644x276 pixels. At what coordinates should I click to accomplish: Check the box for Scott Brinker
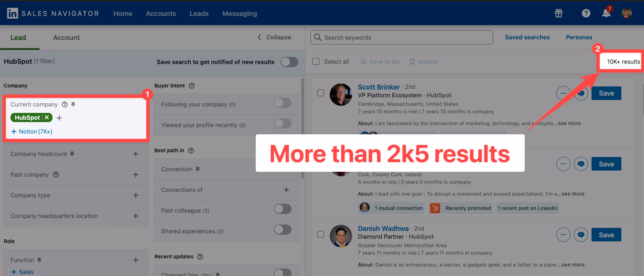[x=321, y=93]
